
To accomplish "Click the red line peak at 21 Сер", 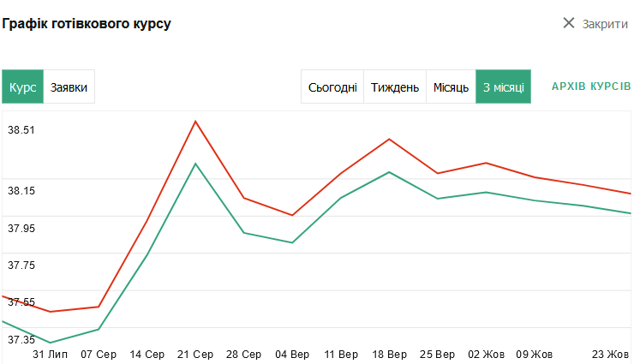I will click(195, 121).
